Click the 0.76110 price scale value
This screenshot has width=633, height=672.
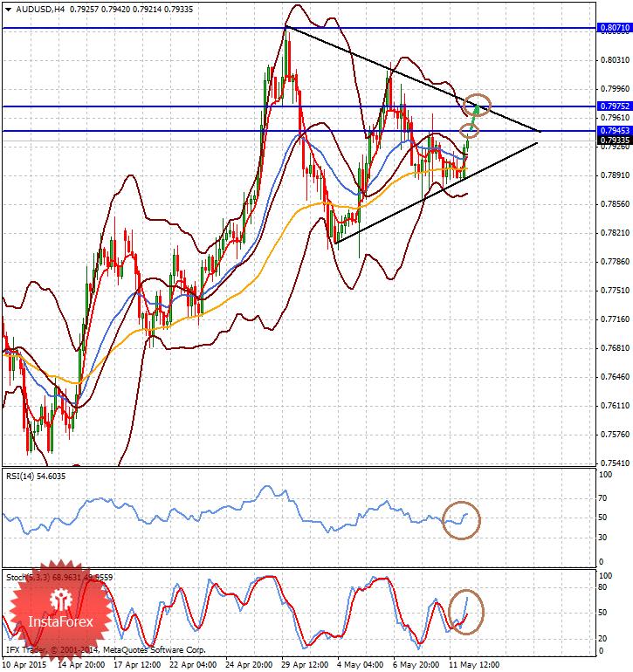coord(615,406)
